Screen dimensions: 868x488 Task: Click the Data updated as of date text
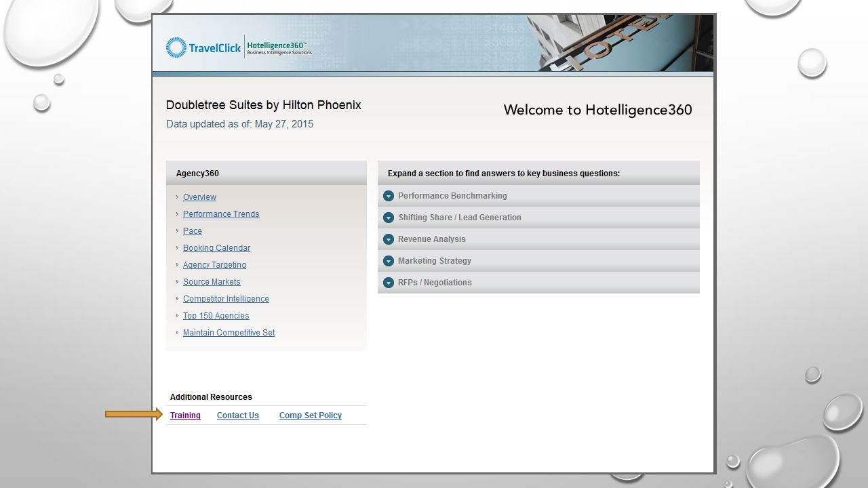pyautogui.click(x=239, y=124)
